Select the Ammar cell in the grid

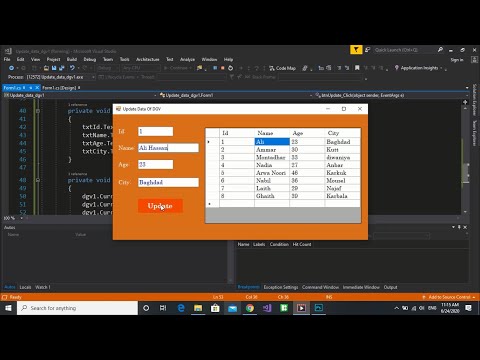click(272, 150)
